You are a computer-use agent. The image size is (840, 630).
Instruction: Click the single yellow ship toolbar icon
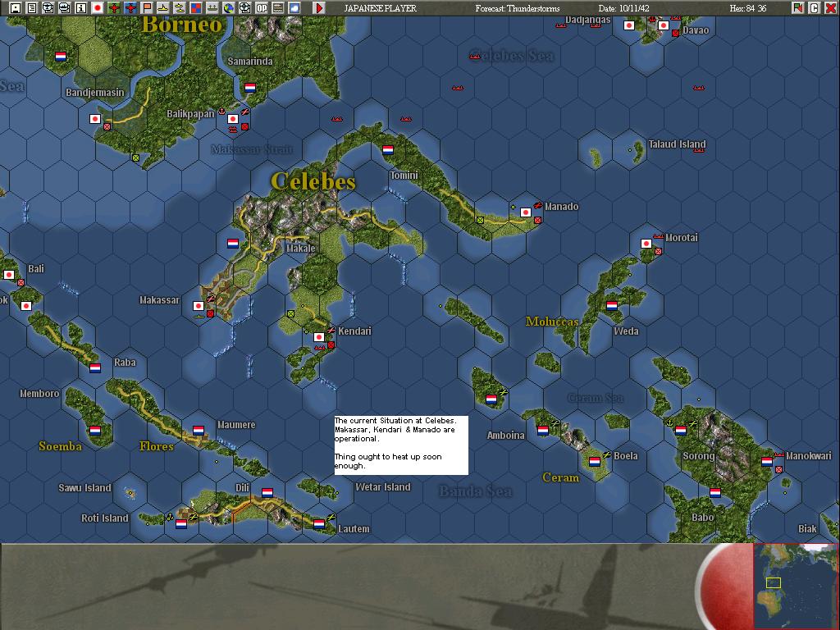[163, 8]
